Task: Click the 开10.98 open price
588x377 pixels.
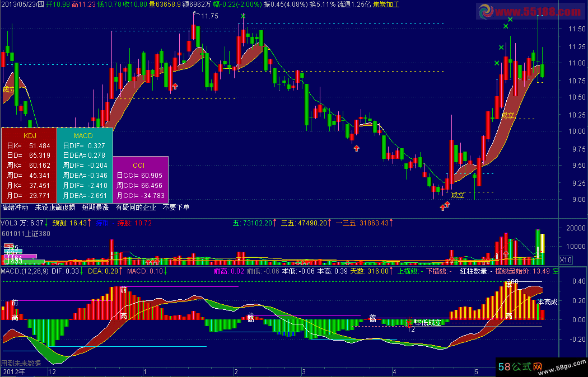Action: coord(58,4)
